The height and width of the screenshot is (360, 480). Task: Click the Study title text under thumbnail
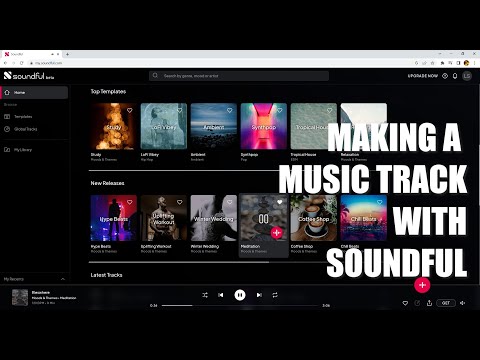tap(96, 155)
